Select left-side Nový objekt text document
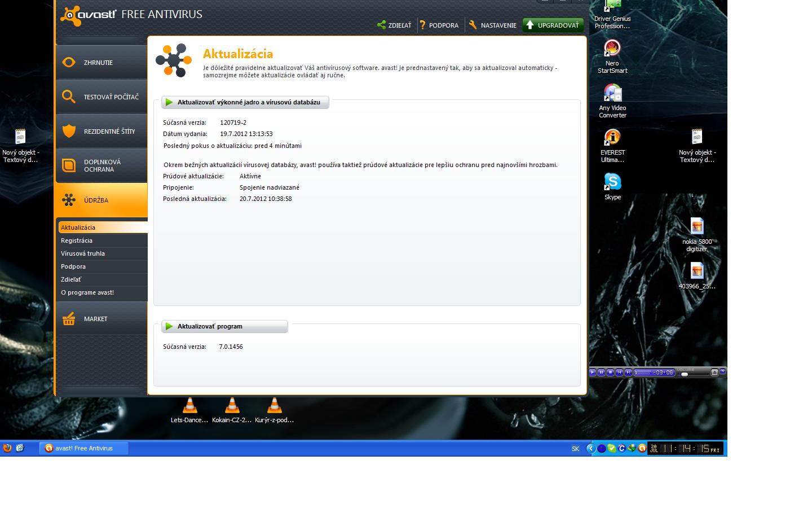This screenshot has height=508, width=812. coord(20,146)
